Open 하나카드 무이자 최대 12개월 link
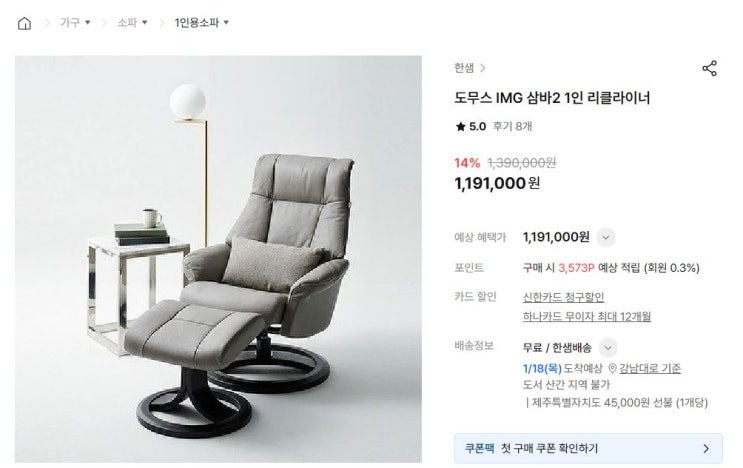The height and width of the screenshot is (468, 743). point(587,316)
